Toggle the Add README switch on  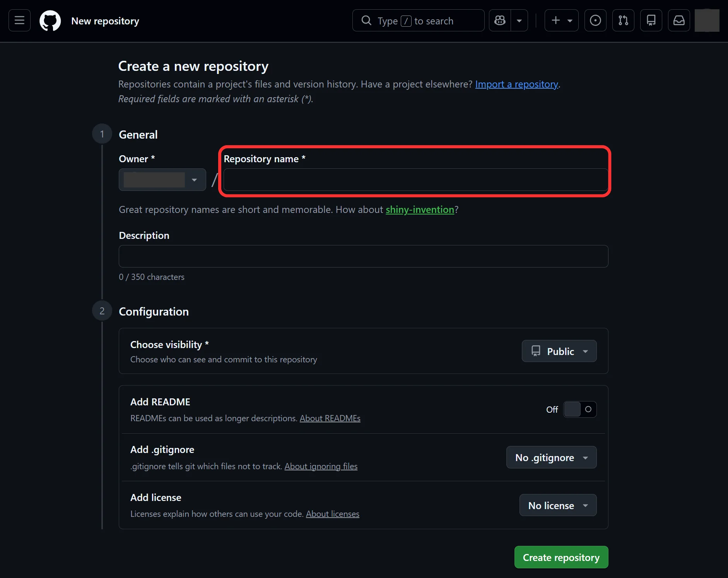click(580, 409)
